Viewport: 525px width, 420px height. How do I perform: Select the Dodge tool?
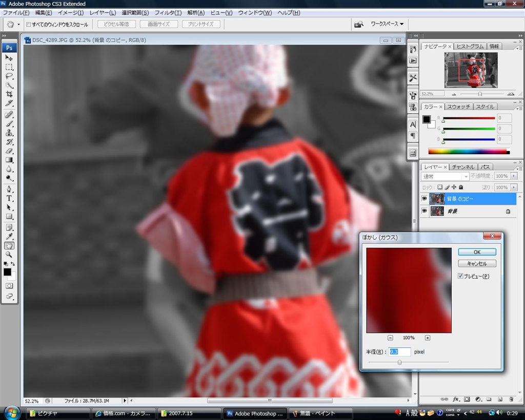point(9,178)
